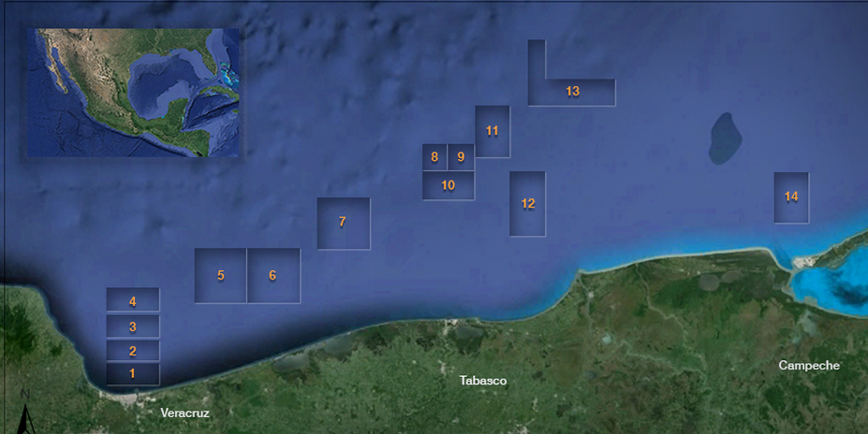
Task: Select block 6 rectangle
Action: tap(273, 275)
